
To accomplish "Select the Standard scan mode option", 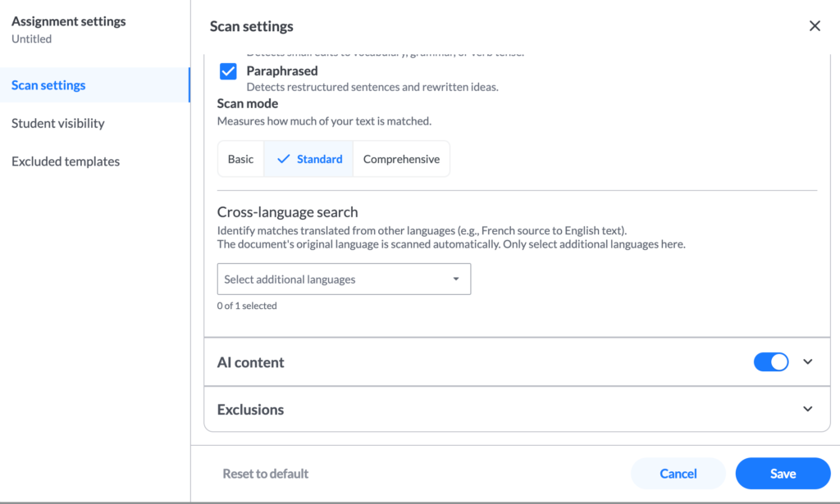I will [308, 159].
